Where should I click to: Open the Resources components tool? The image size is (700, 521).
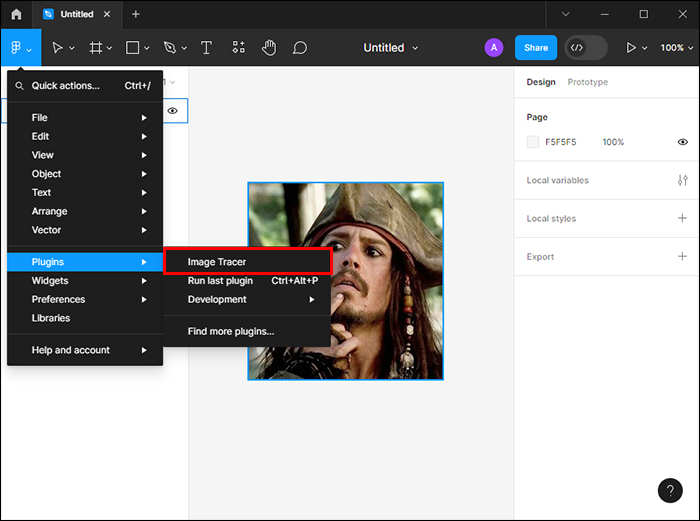point(238,48)
